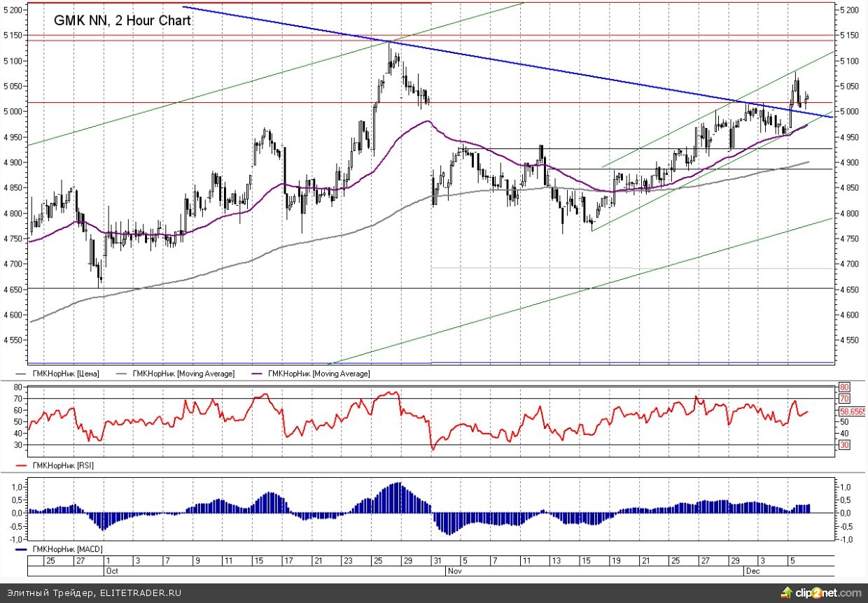
Task: Select the Oct month marker on timeline
Action: [111, 571]
